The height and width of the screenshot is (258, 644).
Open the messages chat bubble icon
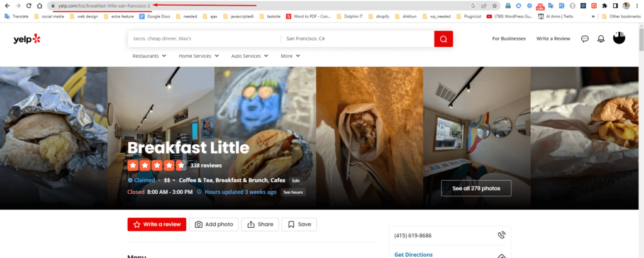coord(585,39)
